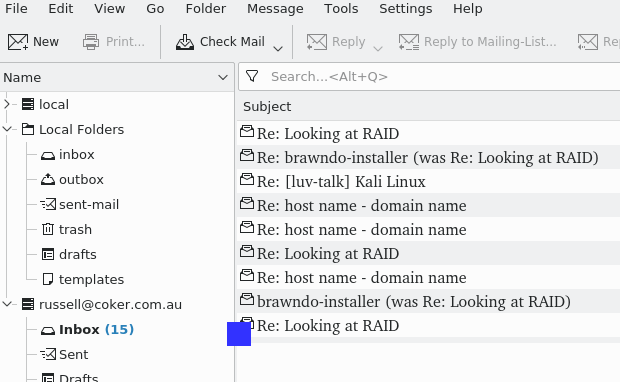Image resolution: width=620 pixels, height=382 pixels.
Task: Select the russell@coker.com.au account label
Action: 110,304
